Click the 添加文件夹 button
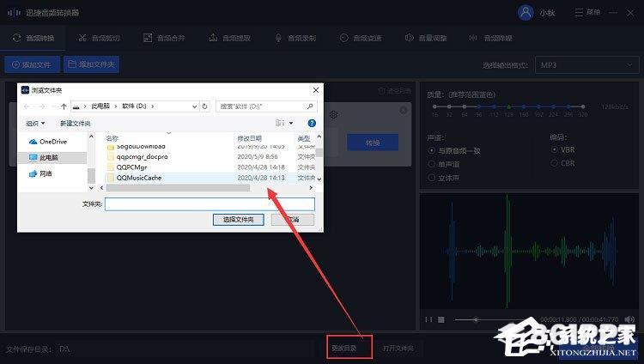Viewport: 644px width, 364px height. pyautogui.click(x=91, y=64)
